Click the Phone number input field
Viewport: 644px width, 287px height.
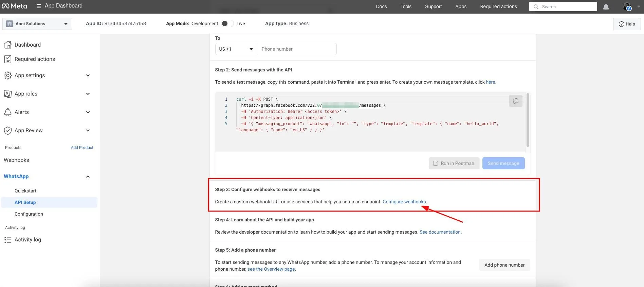point(297,49)
